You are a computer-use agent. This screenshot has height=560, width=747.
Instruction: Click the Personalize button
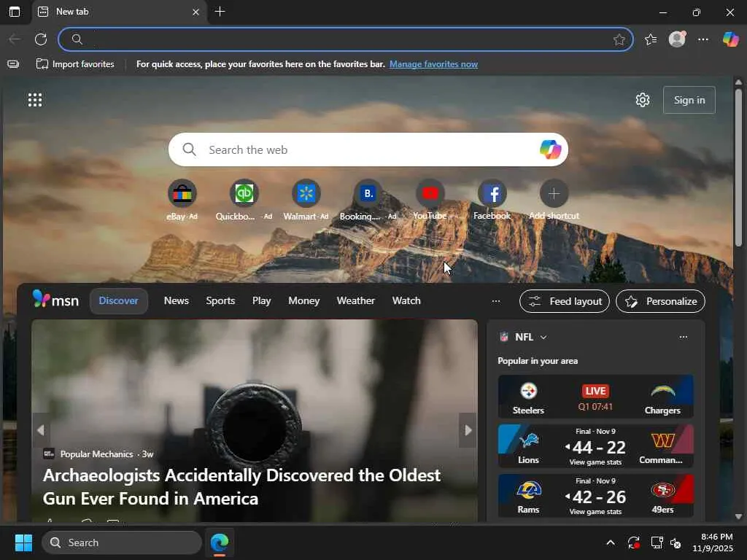tap(660, 301)
